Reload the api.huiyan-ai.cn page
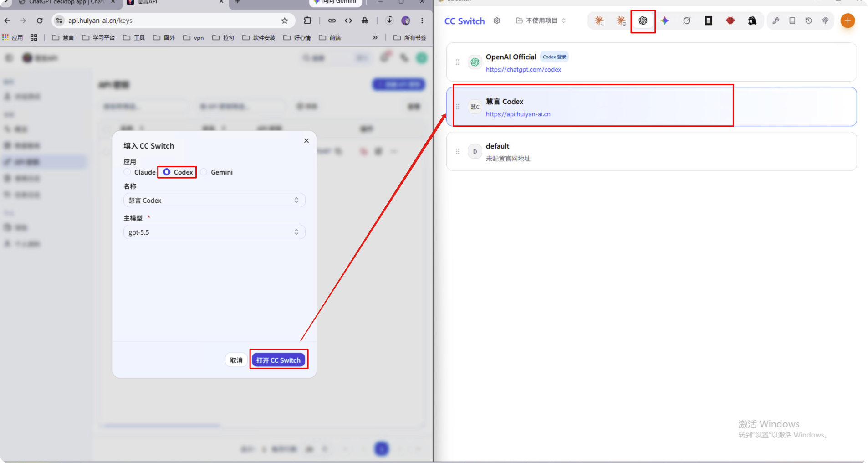The image size is (868, 463). point(40,21)
